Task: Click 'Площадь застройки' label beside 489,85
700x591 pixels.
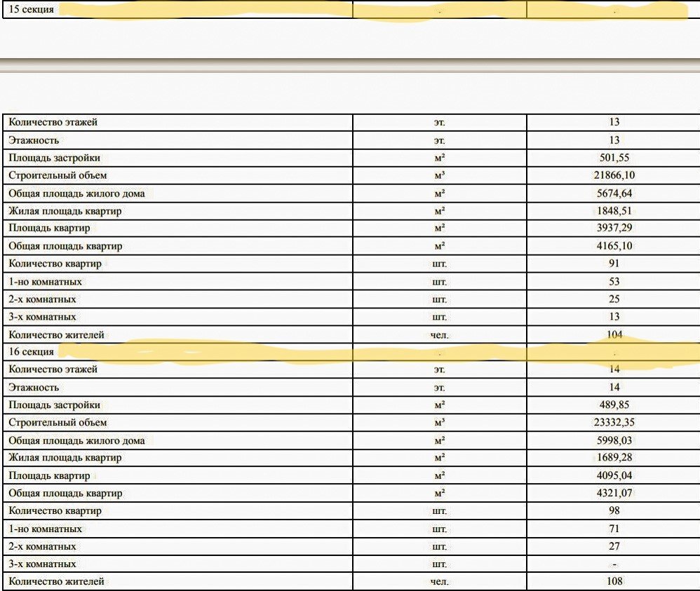Action: point(55,405)
